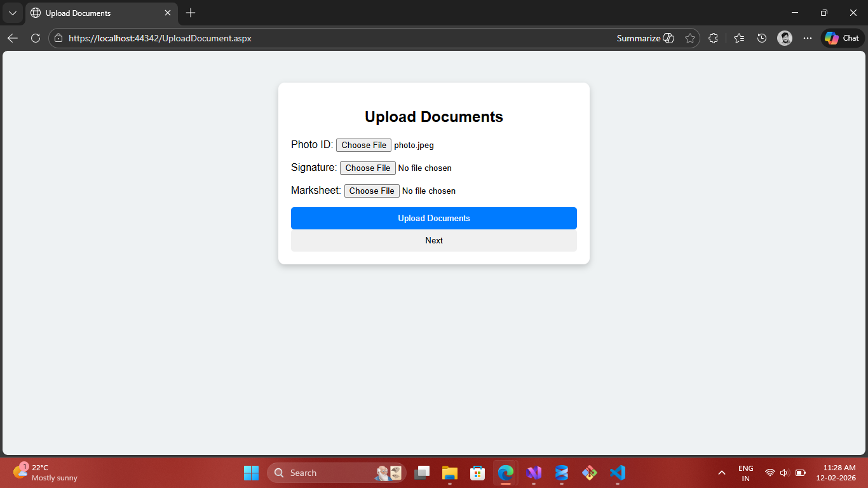Show hidden system tray icons
The image size is (868, 488).
coord(721,473)
